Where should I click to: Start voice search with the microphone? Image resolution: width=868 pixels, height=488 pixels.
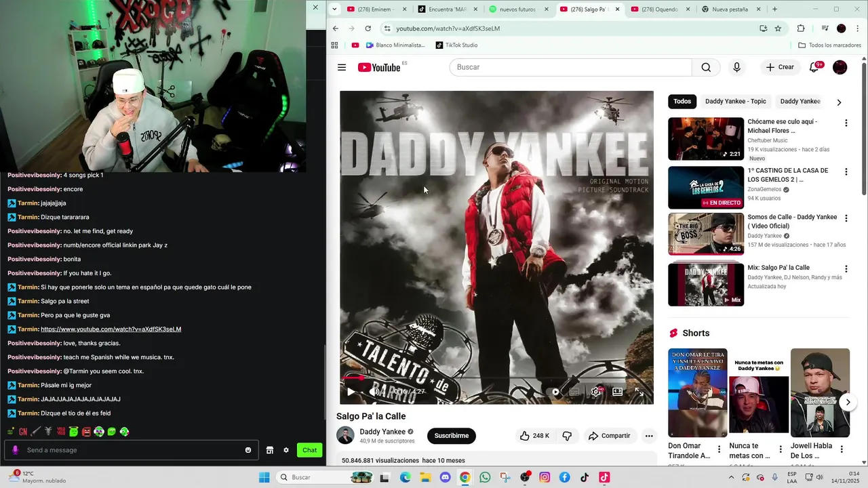[x=736, y=67]
